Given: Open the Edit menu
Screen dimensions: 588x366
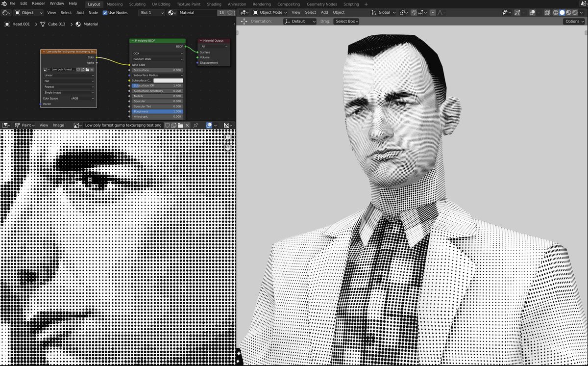Looking at the screenshot, I should 24,3.
